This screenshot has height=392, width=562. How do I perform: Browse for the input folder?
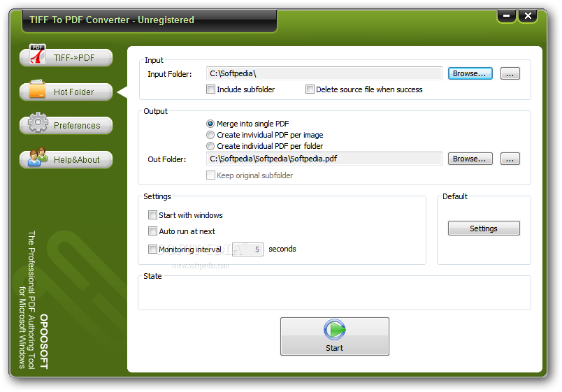[x=470, y=73]
